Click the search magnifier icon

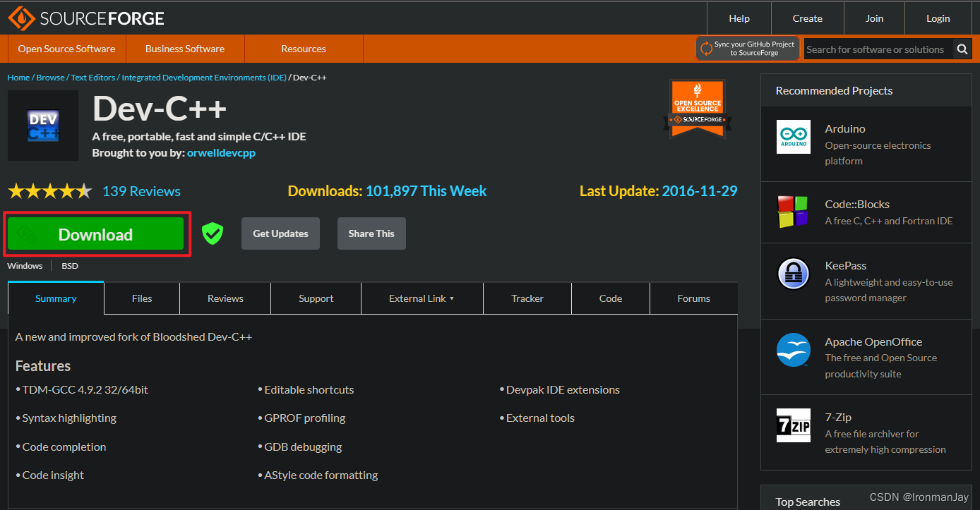[x=962, y=49]
